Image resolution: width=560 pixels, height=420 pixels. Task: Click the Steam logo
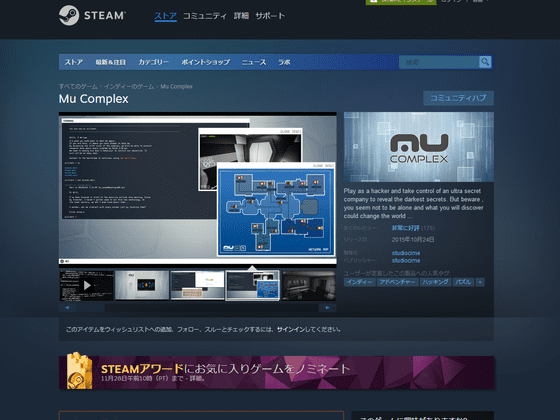92,15
